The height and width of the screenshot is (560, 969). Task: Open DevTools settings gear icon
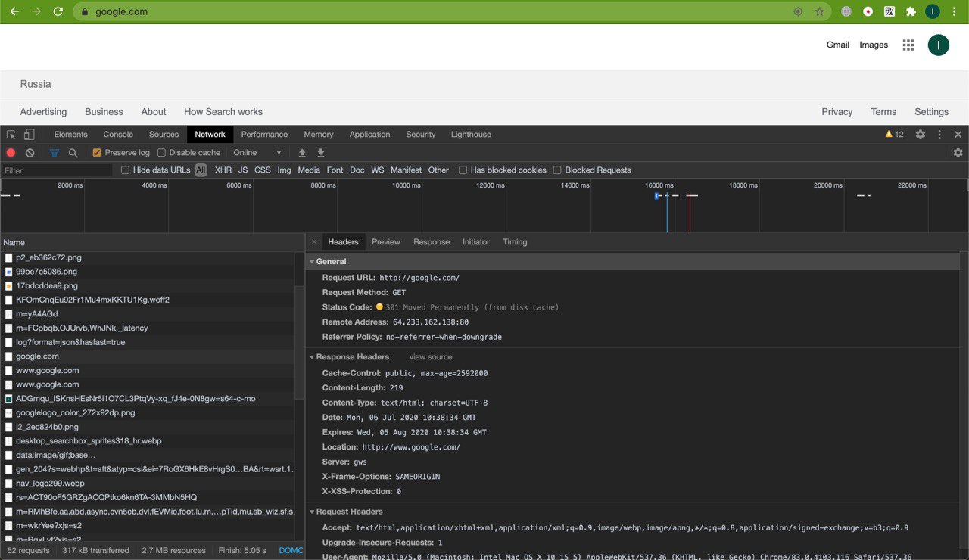921,135
